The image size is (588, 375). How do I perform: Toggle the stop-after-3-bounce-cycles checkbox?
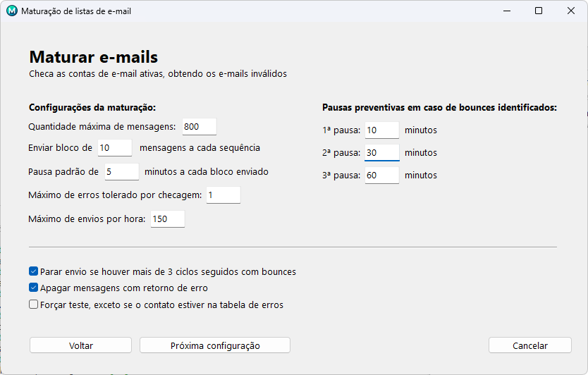tap(34, 271)
